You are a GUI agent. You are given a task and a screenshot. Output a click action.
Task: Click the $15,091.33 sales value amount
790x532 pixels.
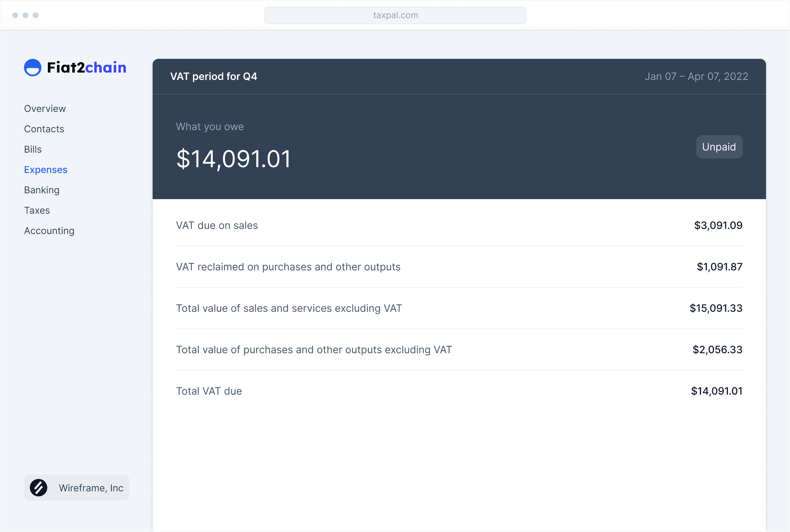click(716, 308)
